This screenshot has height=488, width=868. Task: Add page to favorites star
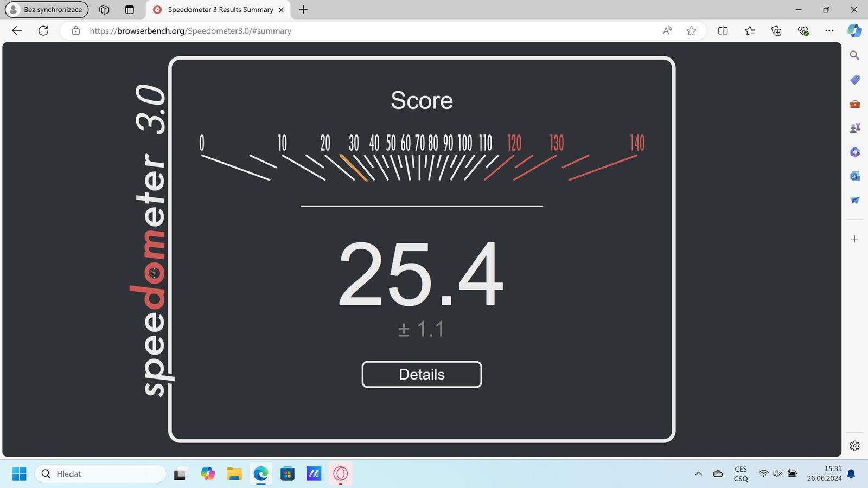tap(691, 31)
